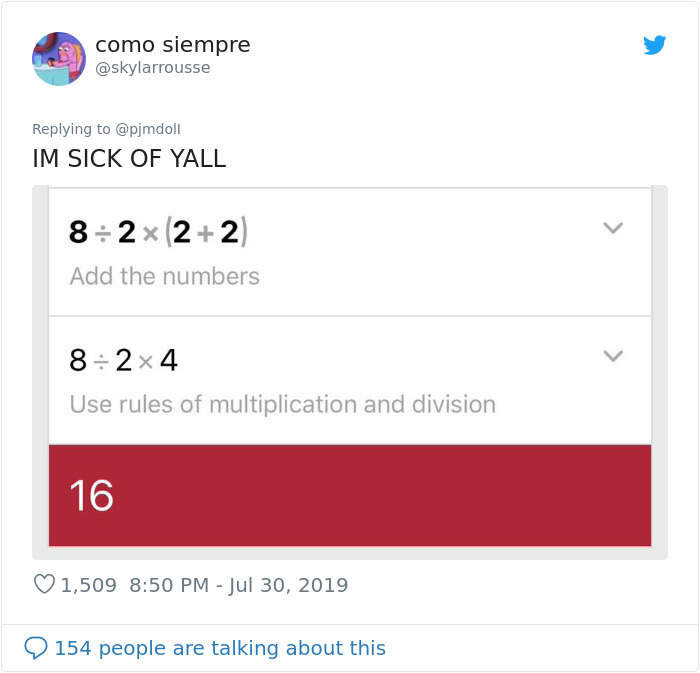Click "Use rules of multiplication and division" text

click(x=282, y=404)
